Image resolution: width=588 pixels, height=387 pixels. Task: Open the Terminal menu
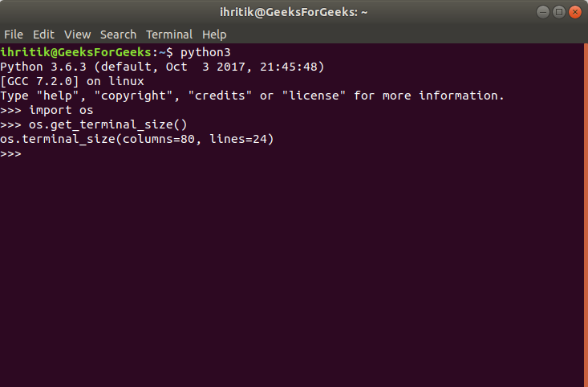pos(169,35)
